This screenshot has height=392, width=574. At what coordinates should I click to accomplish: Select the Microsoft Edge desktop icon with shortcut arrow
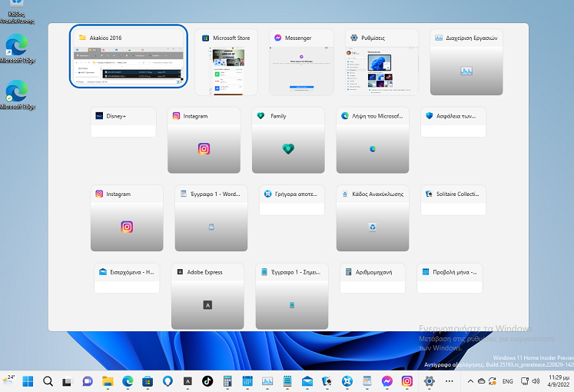pos(17,48)
